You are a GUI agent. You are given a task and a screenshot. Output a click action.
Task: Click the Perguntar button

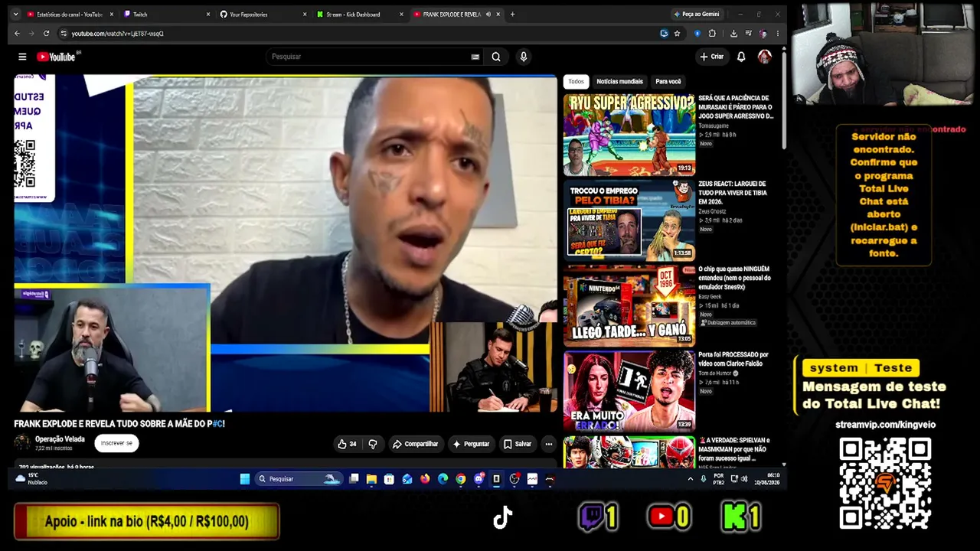point(471,444)
